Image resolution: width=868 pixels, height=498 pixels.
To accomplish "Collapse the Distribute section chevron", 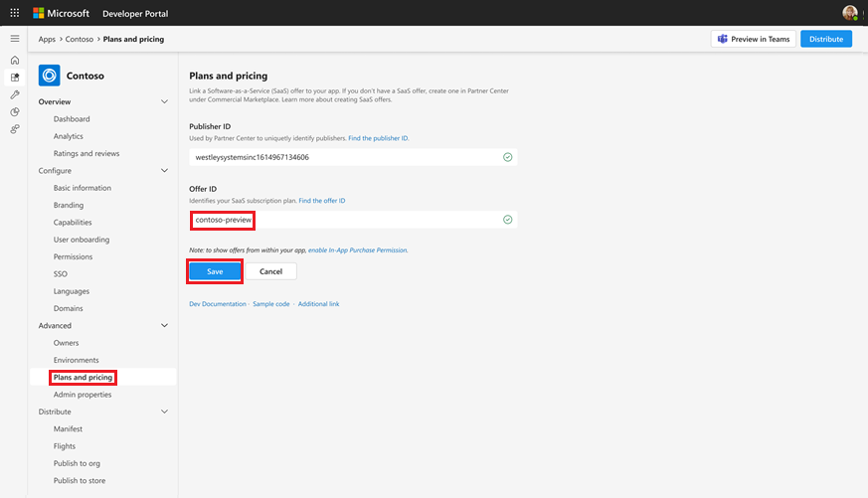I will 164,412.
